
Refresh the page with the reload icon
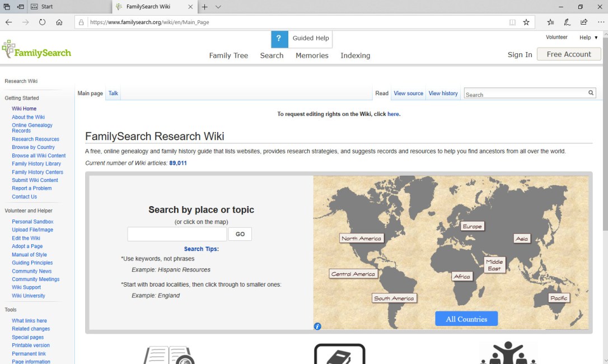point(42,22)
